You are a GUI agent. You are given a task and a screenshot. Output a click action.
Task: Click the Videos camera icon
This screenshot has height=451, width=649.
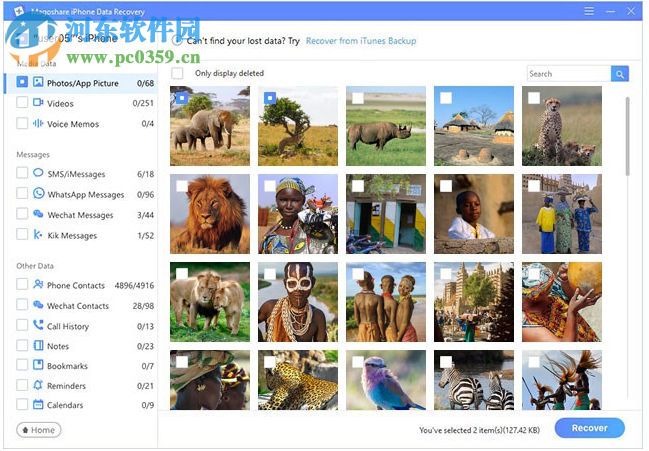click(x=38, y=102)
